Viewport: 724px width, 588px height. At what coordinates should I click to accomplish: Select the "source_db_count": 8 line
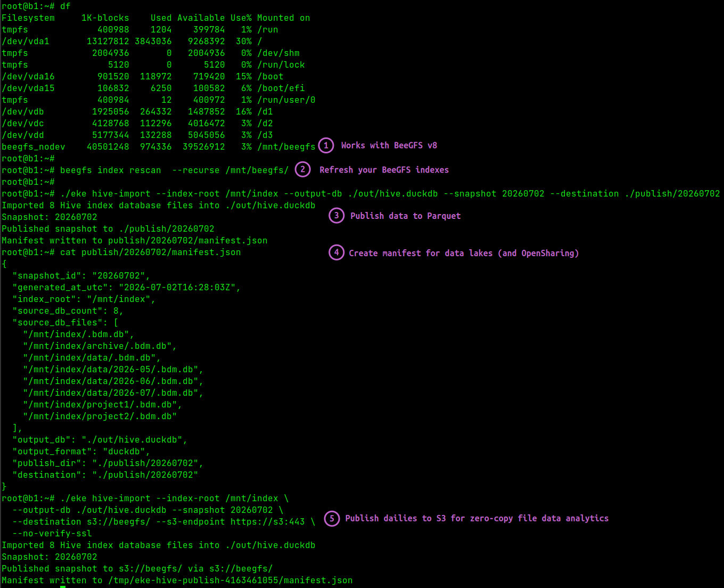coord(68,311)
